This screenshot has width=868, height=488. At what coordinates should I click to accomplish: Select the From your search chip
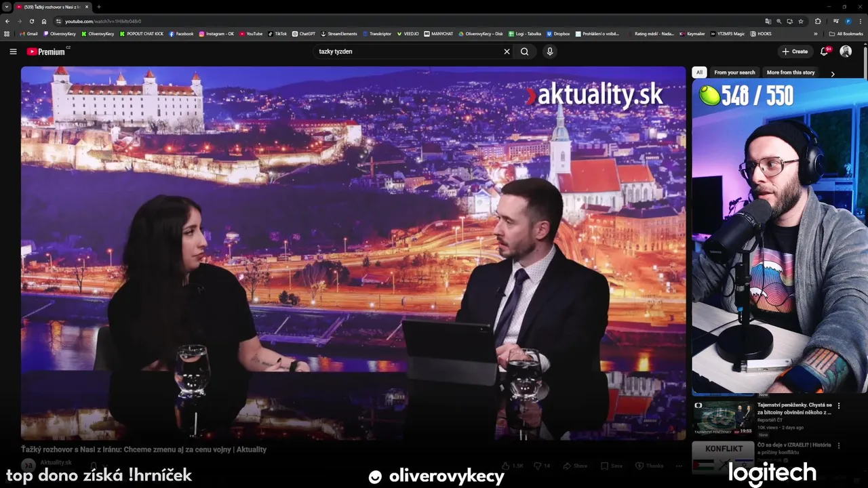734,73
